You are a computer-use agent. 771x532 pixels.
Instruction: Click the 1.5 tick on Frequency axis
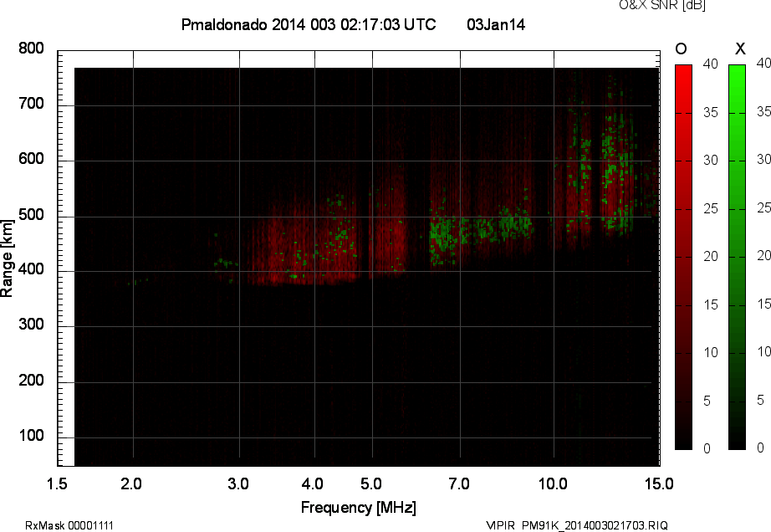[x=57, y=484]
